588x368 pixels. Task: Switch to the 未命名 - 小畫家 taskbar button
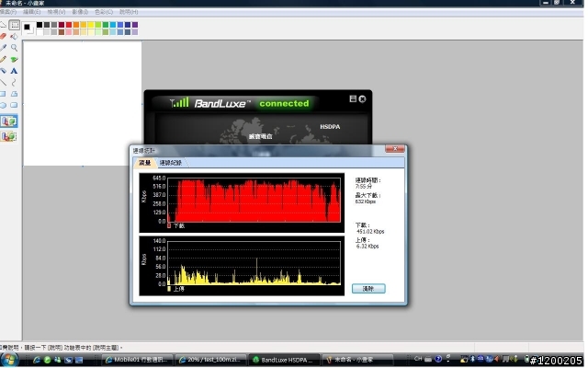tap(358, 360)
